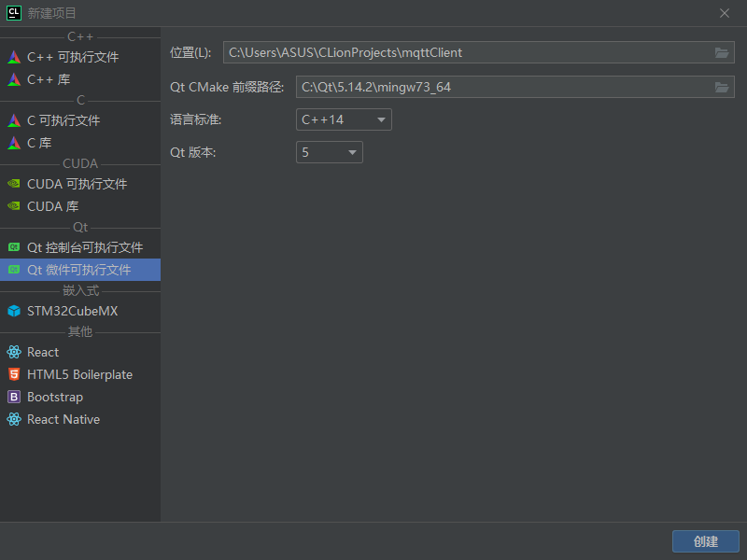Choose STM32CubeMX project type
The height and width of the screenshot is (560, 747).
(80, 311)
